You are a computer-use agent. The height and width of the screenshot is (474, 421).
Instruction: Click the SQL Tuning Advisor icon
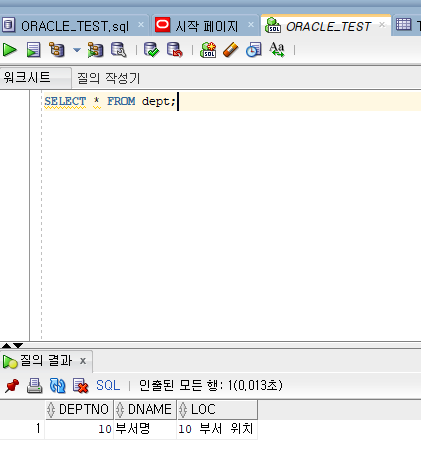[x=119, y=50]
